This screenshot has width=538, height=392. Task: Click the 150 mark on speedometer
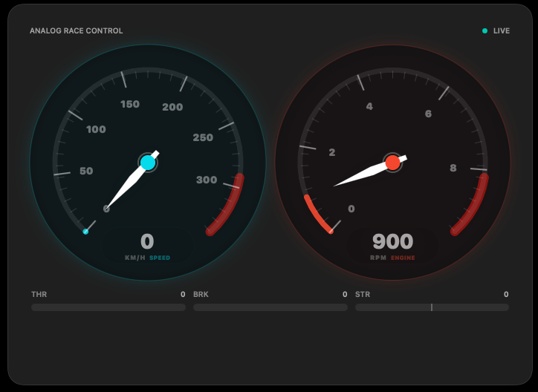click(x=130, y=104)
